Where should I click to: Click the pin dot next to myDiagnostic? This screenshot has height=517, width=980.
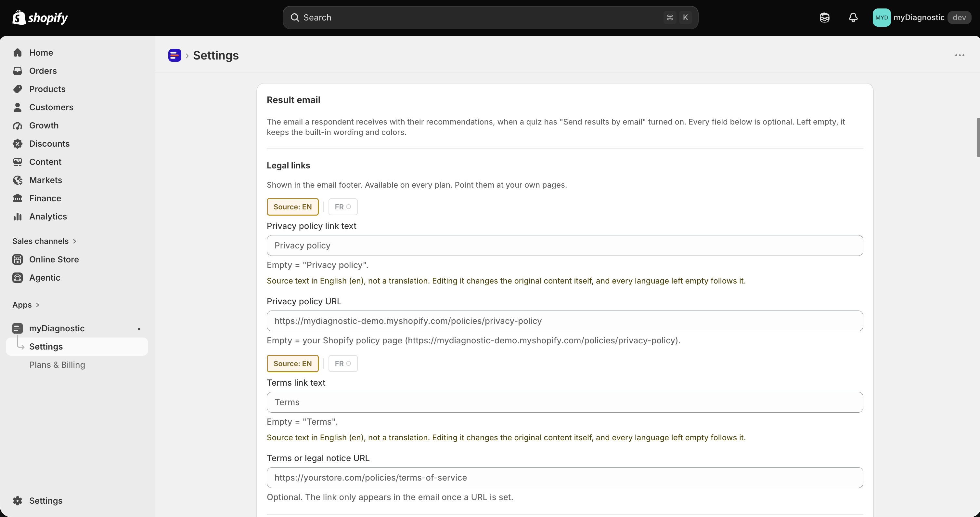pyautogui.click(x=139, y=329)
